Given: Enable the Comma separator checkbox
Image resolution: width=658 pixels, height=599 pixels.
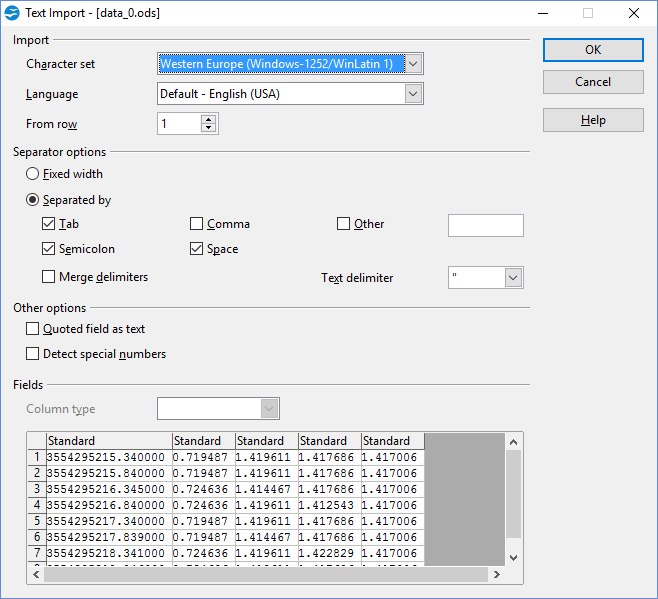Looking at the screenshot, I should (197, 224).
